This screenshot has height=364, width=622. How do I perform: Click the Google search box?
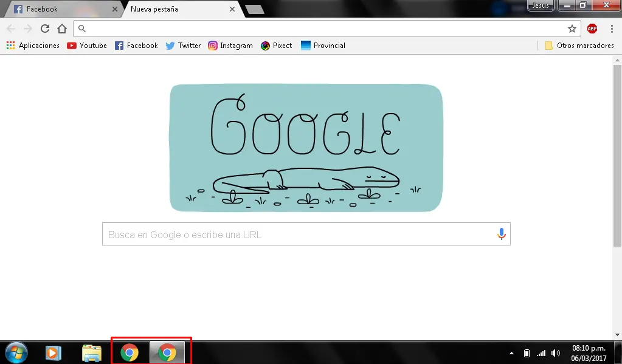coord(306,234)
